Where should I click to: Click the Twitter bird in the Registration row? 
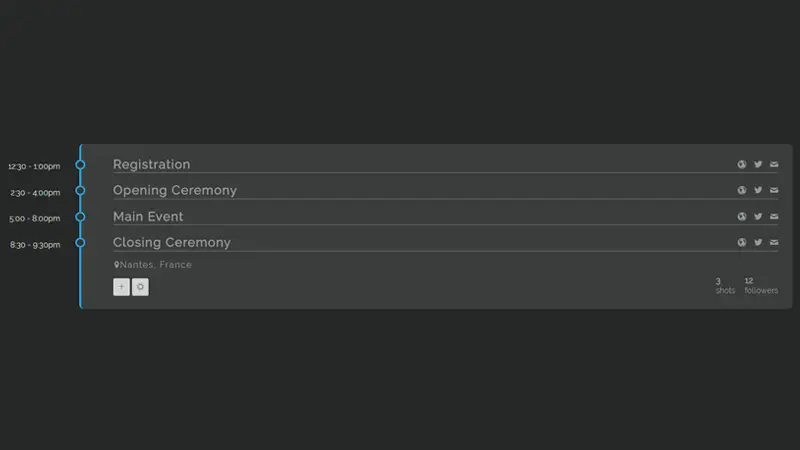(x=758, y=165)
